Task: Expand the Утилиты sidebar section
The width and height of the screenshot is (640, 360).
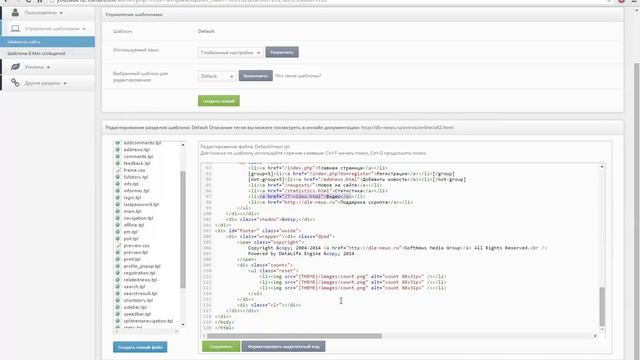Action: click(x=48, y=67)
